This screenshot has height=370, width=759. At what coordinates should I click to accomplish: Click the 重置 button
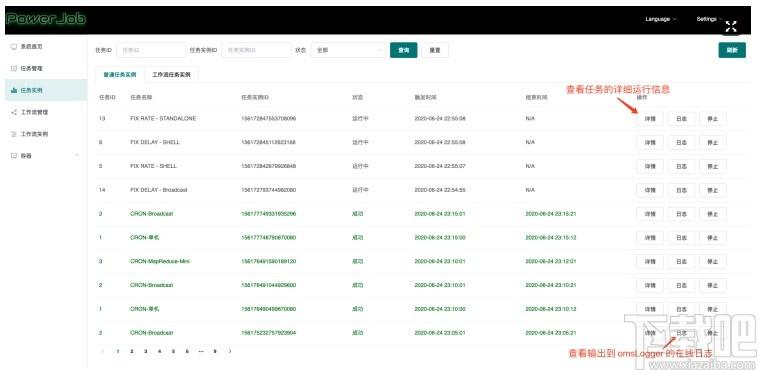click(x=435, y=50)
